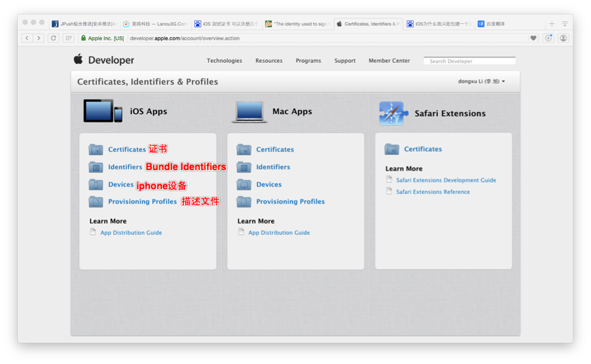Click Mac Apps Certificates folder icon
The image size is (591, 364).
[x=244, y=150]
